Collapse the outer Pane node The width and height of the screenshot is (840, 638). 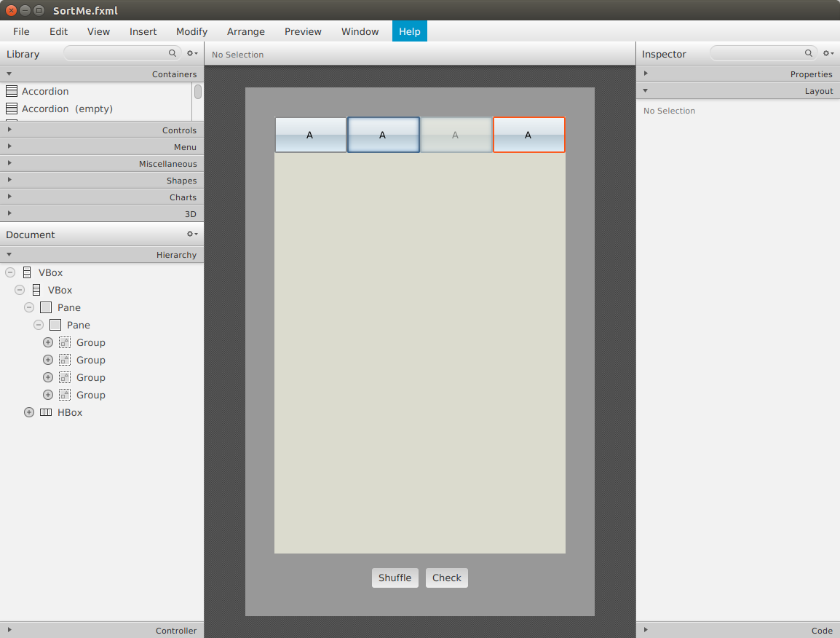28,307
